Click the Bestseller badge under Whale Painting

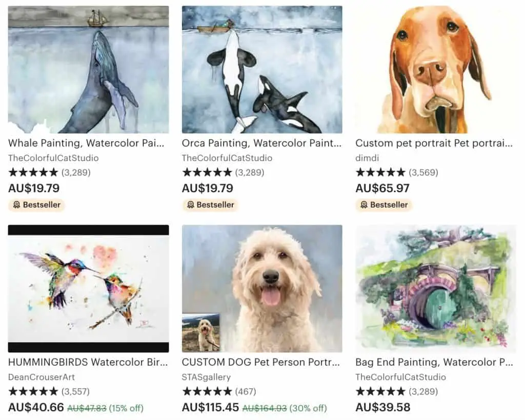click(x=36, y=205)
